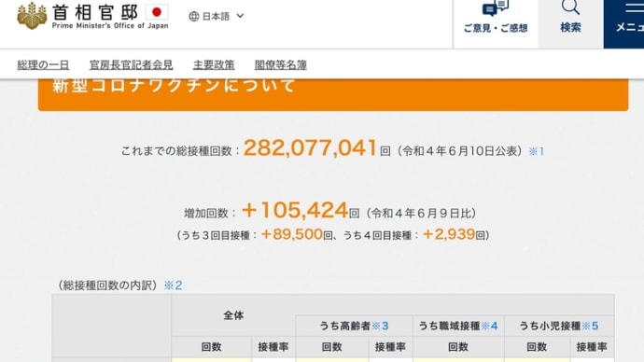
Task: Go to 総理の一日 page
Action: click(x=43, y=65)
